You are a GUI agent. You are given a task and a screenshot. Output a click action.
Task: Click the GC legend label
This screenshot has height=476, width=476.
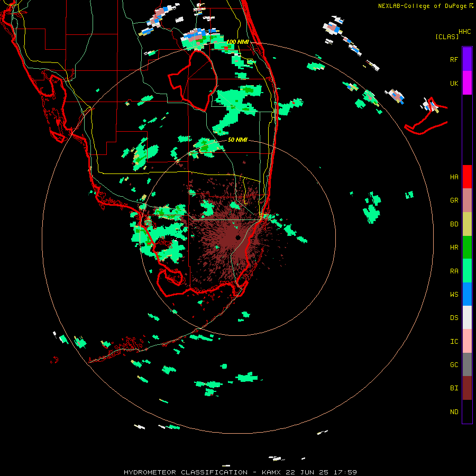pyautogui.click(x=454, y=365)
